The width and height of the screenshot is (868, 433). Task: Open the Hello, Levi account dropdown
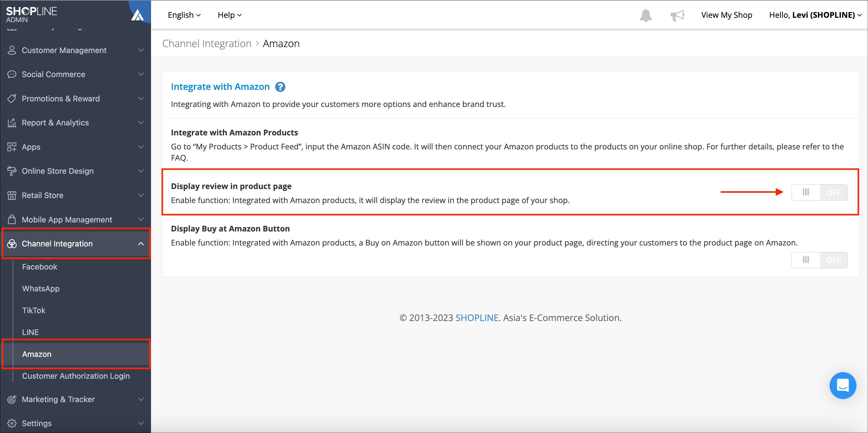click(x=815, y=15)
